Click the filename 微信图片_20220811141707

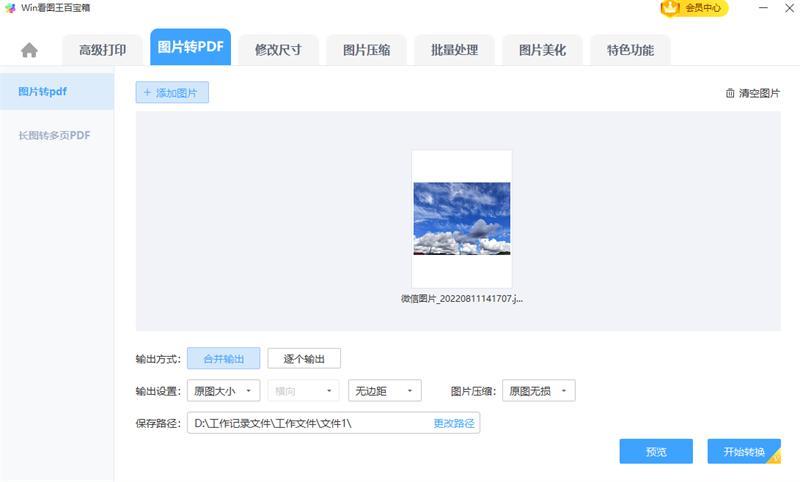click(462, 298)
